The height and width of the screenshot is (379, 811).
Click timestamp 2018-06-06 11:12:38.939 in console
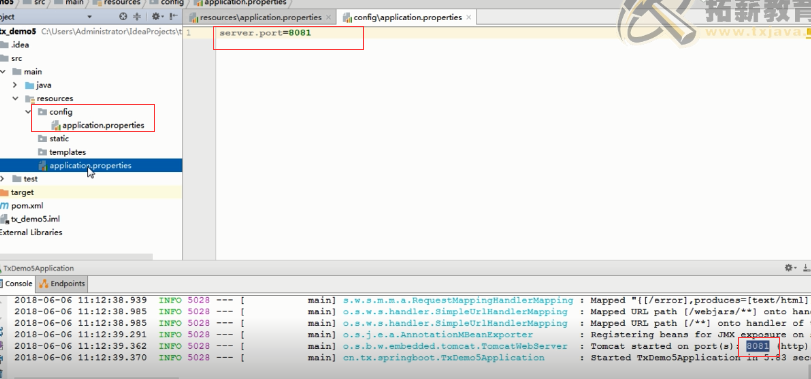click(x=80, y=300)
